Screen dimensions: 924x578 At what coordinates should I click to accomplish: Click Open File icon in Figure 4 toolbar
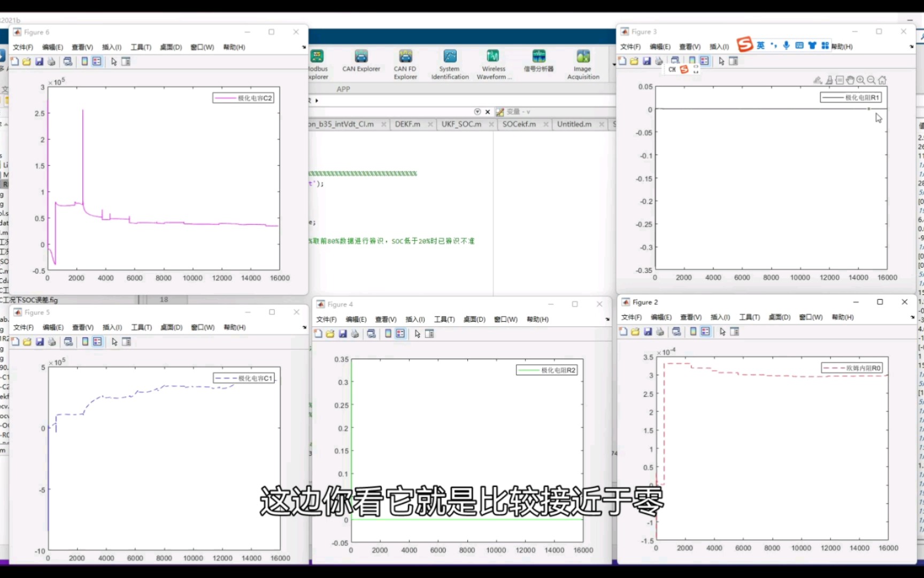pyautogui.click(x=330, y=333)
